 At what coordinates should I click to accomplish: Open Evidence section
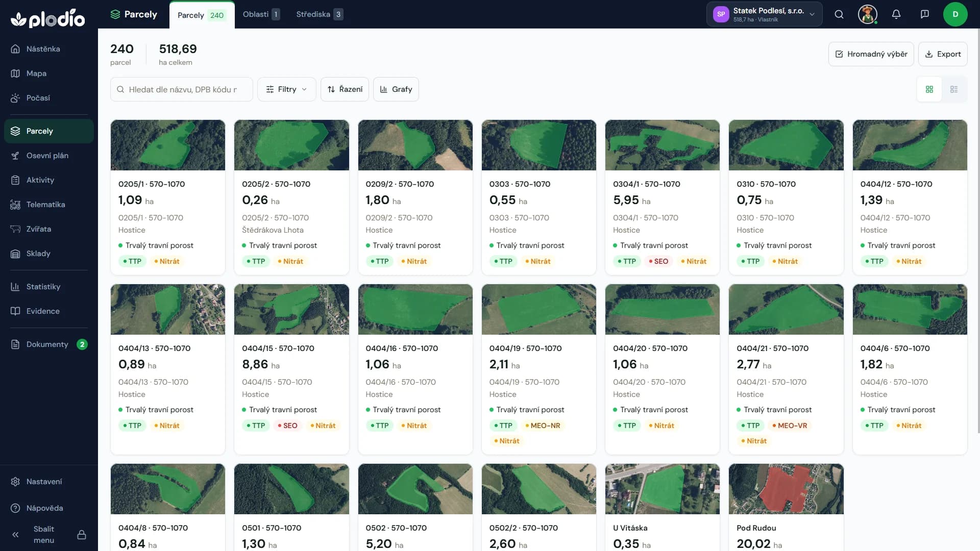click(49, 311)
